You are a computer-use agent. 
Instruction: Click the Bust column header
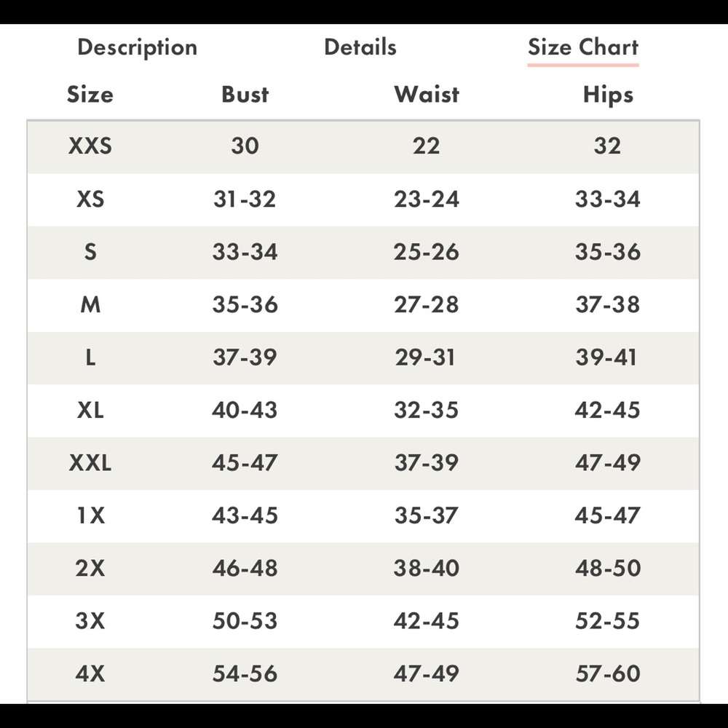tap(245, 94)
